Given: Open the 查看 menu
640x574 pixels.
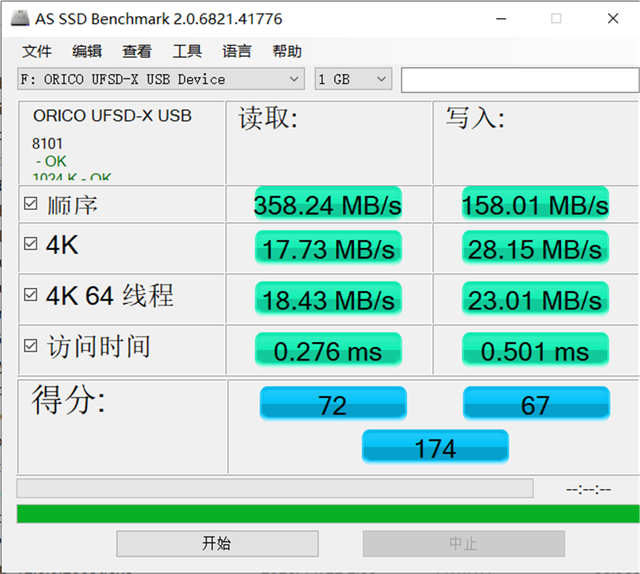Looking at the screenshot, I should tap(137, 51).
